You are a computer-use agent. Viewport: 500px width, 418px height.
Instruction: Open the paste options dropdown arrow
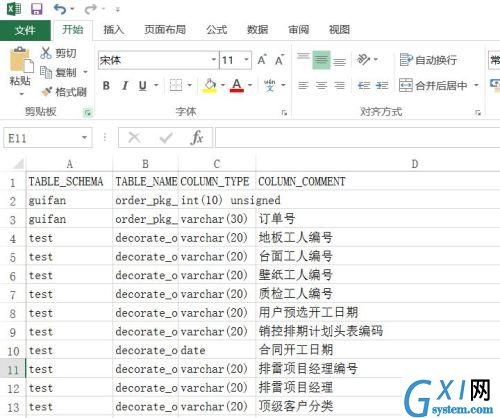(21, 94)
